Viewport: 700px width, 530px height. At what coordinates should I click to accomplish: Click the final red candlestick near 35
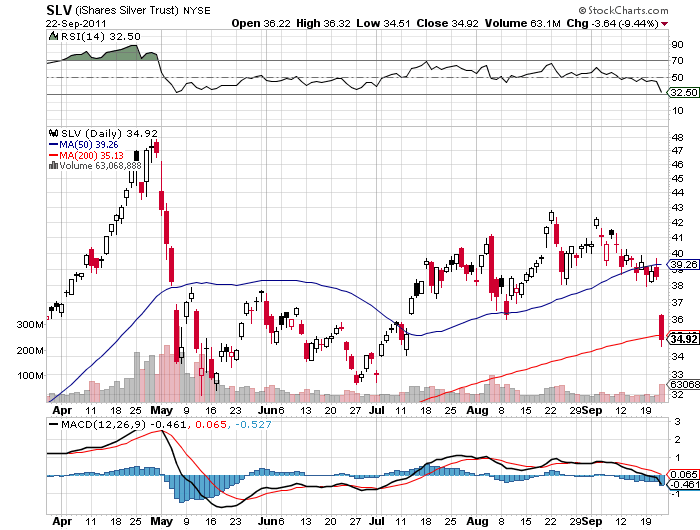[x=662, y=330]
